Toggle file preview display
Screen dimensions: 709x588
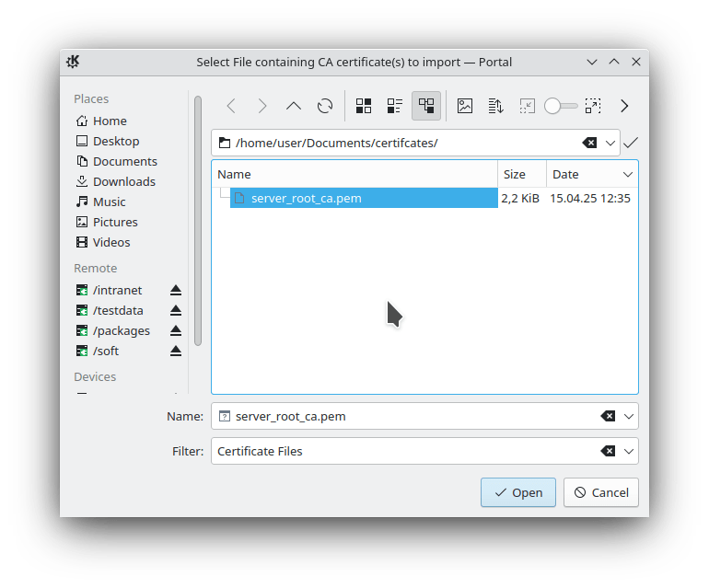pos(465,106)
